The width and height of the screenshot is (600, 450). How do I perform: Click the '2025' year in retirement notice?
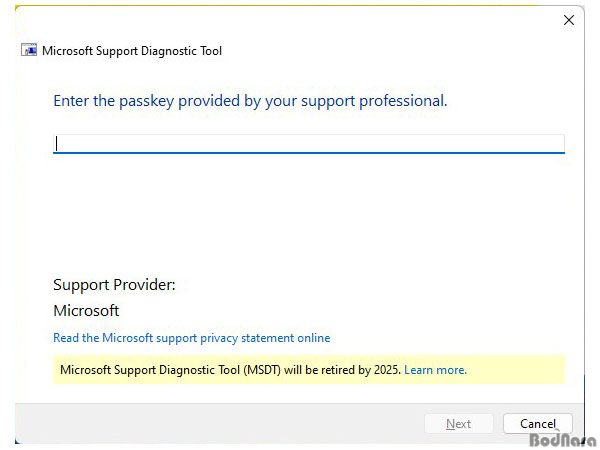387,370
